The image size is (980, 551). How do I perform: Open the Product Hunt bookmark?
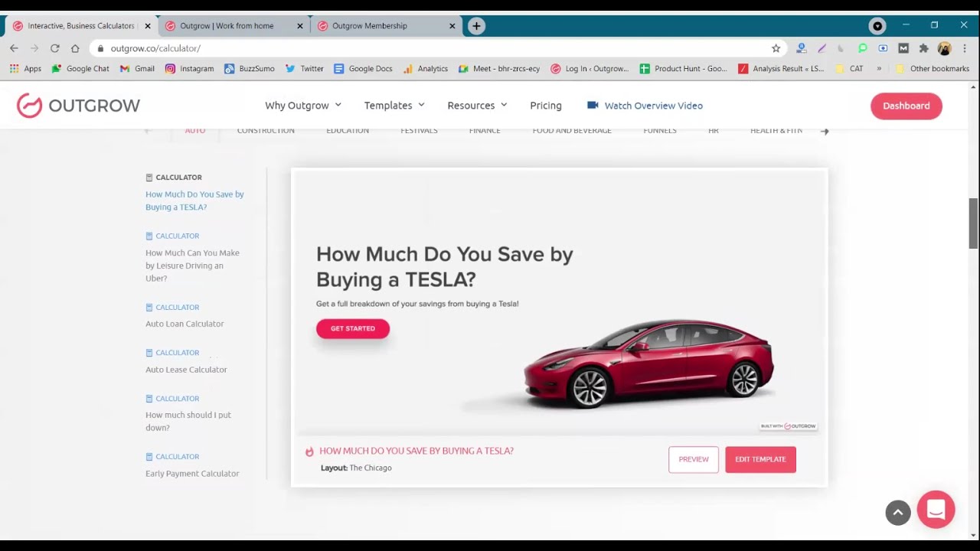point(684,69)
